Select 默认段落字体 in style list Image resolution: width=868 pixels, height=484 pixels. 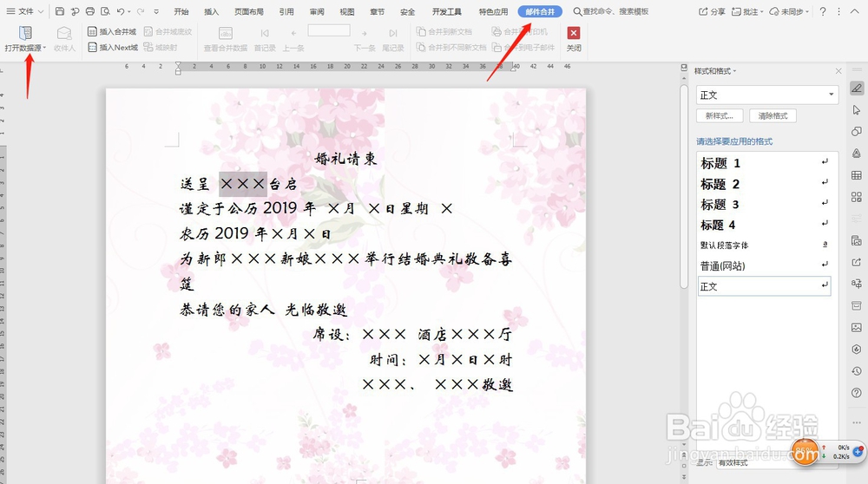pyautogui.click(x=765, y=245)
